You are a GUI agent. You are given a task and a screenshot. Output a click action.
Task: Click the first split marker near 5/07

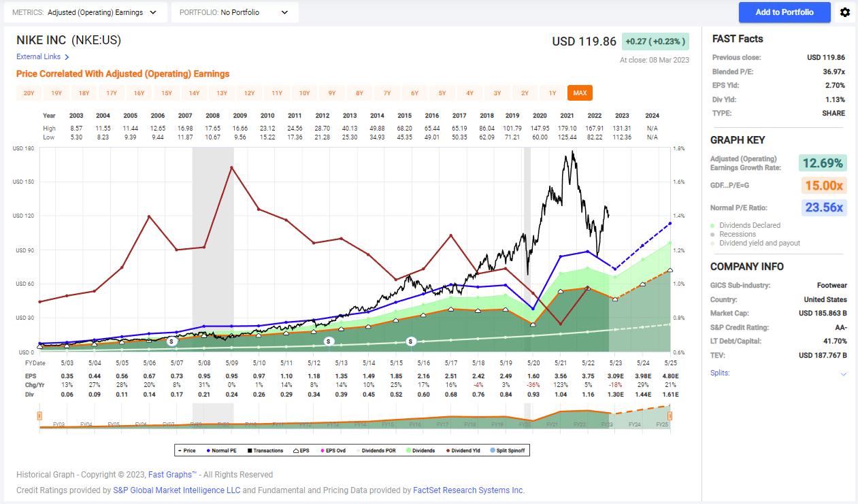(x=171, y=341)
